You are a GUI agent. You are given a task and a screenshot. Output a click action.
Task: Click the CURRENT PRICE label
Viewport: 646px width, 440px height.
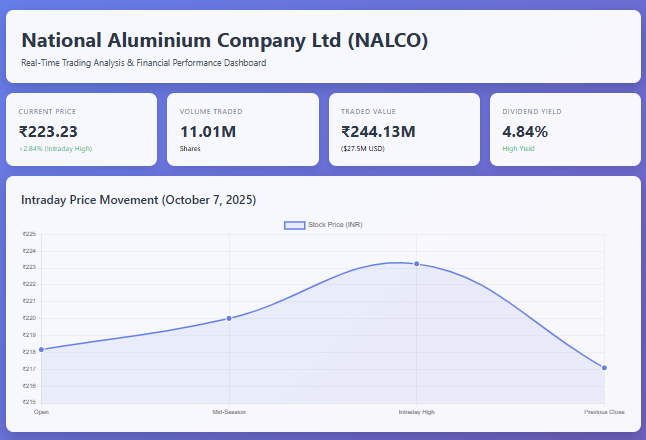pos(47,112)
